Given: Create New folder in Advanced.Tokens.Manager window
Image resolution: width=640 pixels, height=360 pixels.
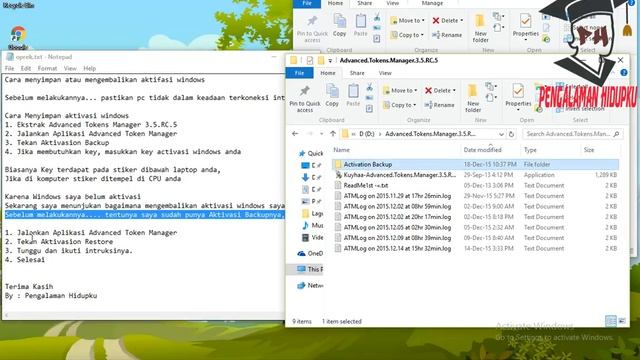Looking at the screenshot, I should click(x=473, y=98).
